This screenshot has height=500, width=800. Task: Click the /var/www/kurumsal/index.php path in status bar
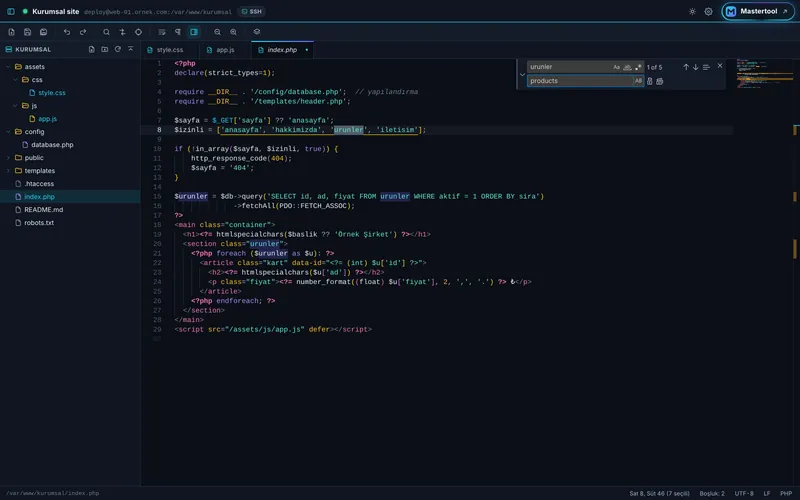pyautogui.click(x=53, y=494)
